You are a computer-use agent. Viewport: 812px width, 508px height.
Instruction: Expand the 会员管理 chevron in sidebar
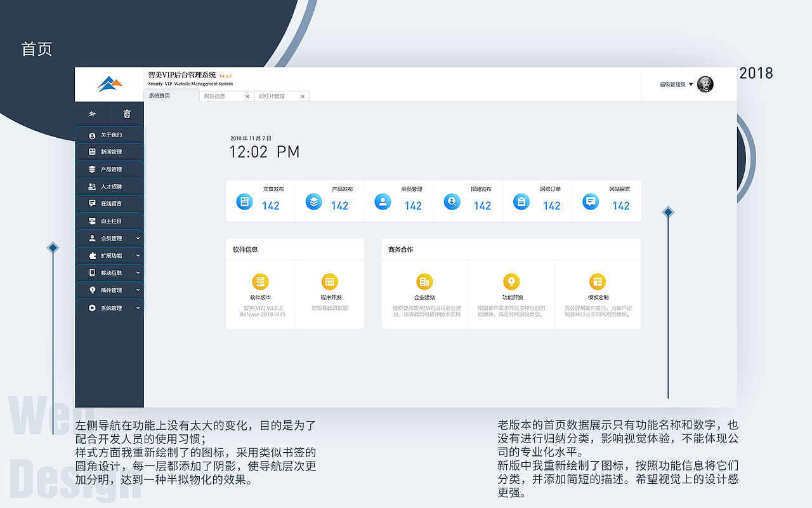[138, 238]
